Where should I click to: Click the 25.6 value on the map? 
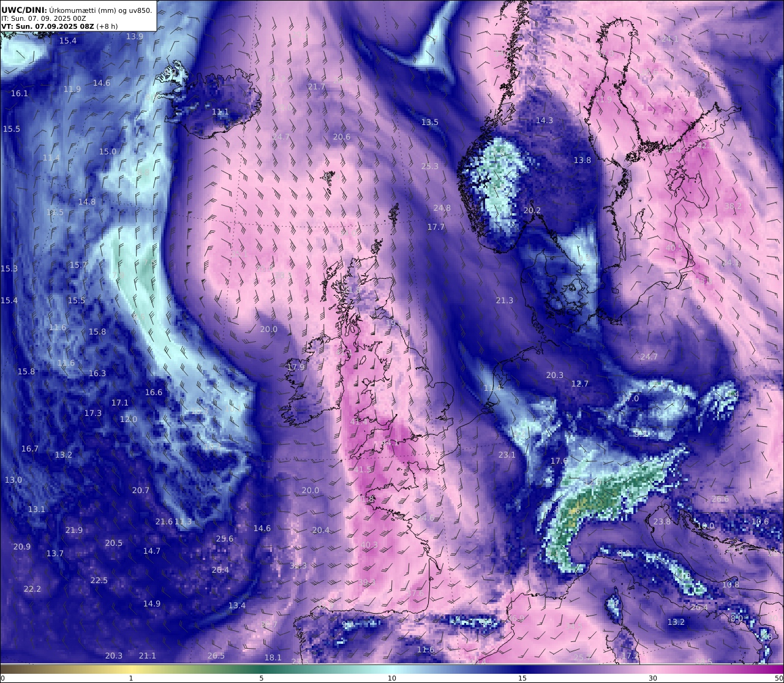coord(225,538)
